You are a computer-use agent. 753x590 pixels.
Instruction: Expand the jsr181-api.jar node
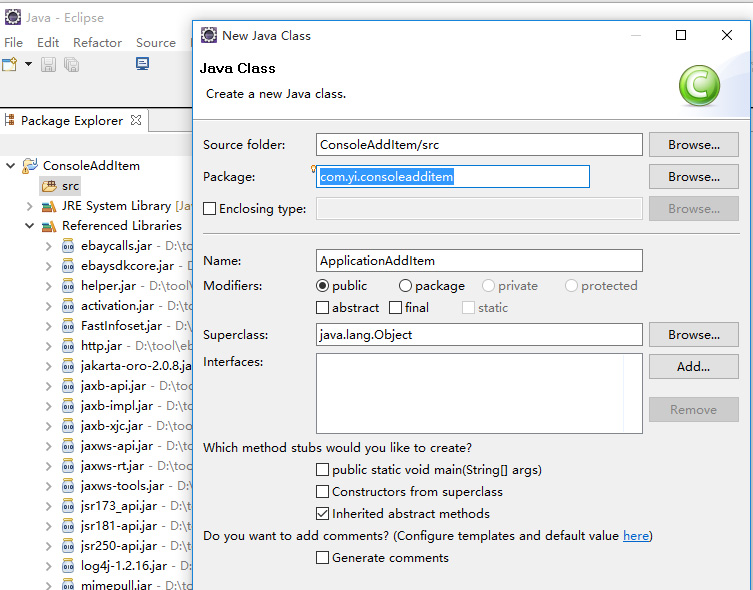point(49,526)
